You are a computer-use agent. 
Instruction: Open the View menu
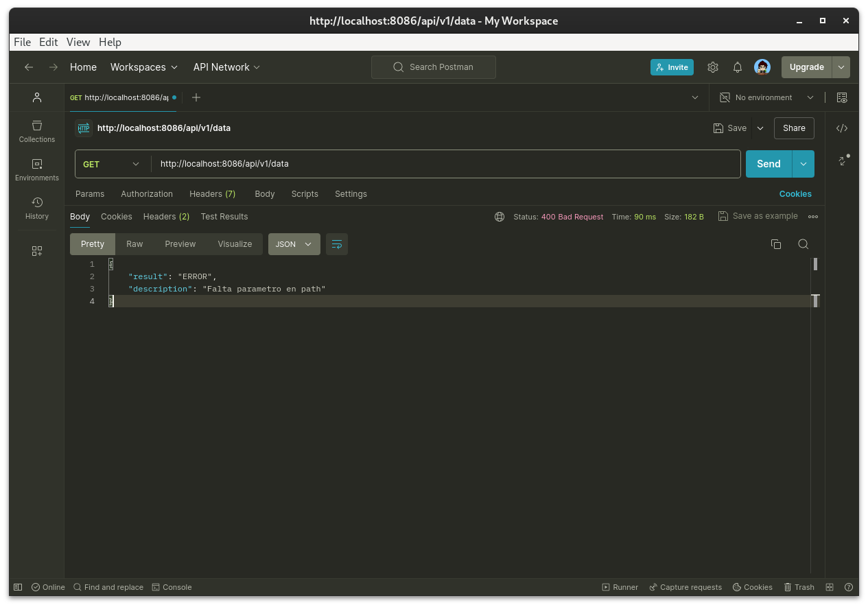78,42
